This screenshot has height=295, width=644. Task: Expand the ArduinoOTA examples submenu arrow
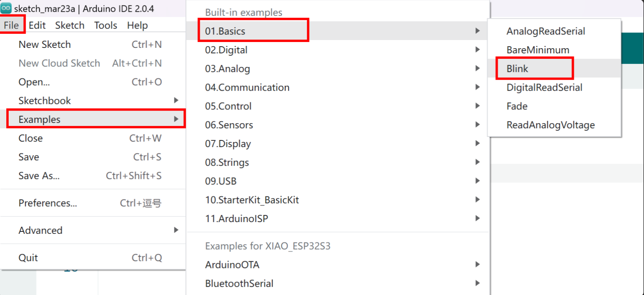pyautogui.click(x=478, y=265)
